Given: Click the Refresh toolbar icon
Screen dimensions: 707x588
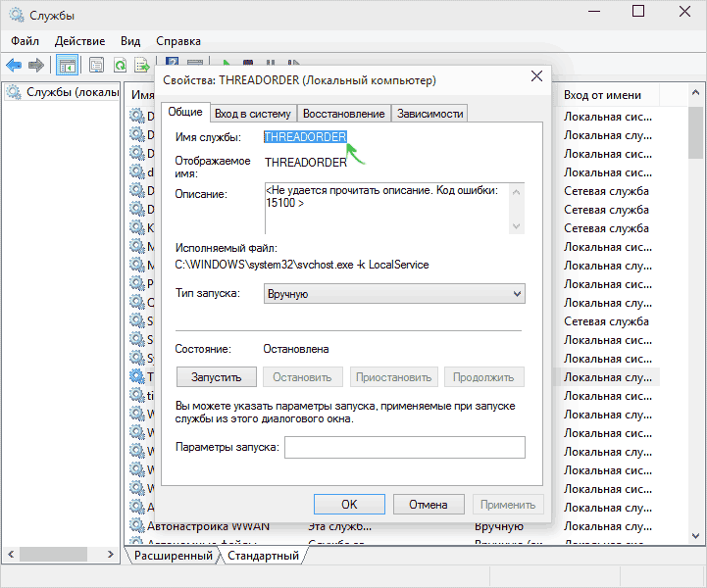Looking at the screenshot, I should pos(120,66).
